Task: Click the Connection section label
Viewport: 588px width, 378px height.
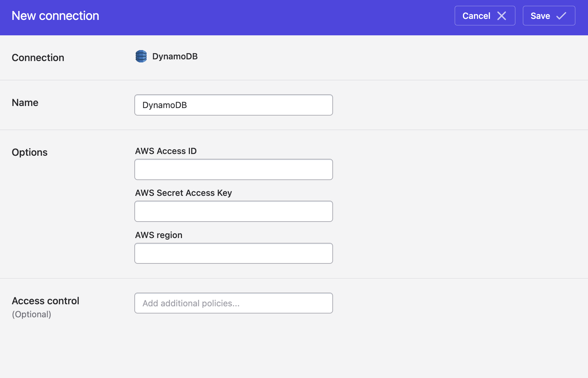Action: pyautogui.click(x=38, y=58)
